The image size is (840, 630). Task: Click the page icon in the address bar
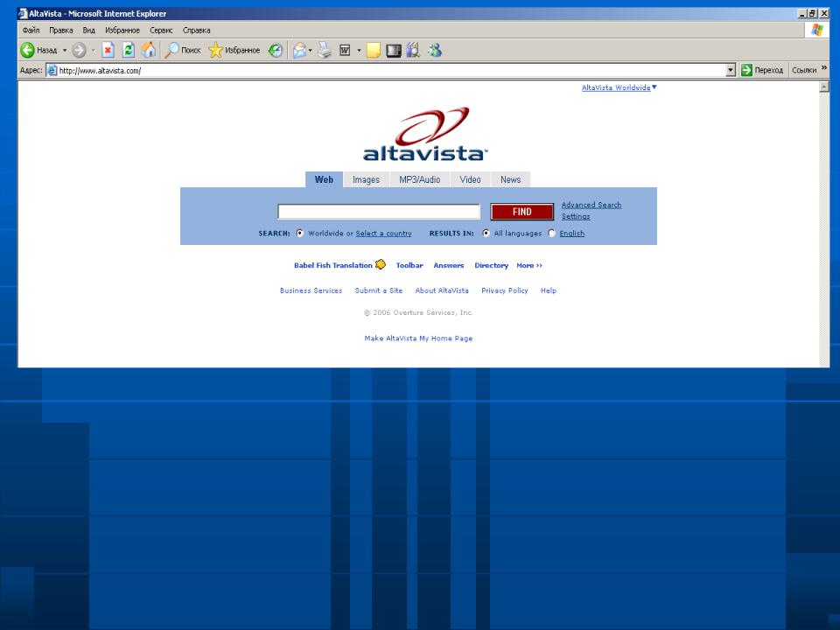click(x=52, y=70)
